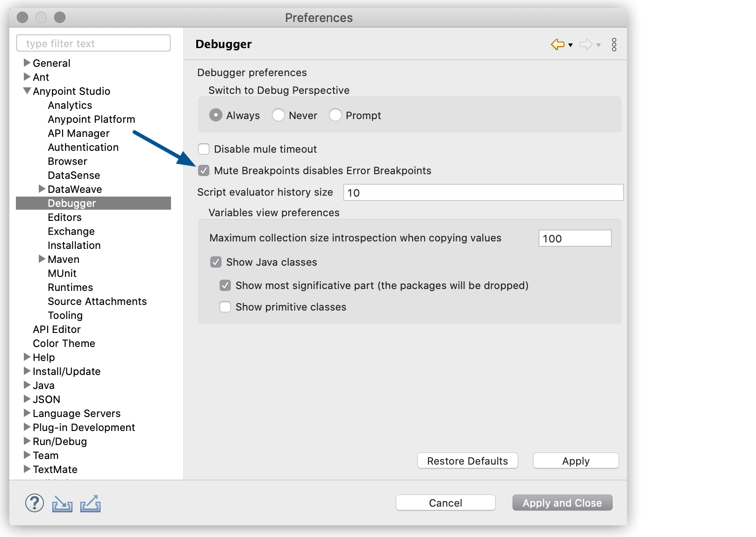Expand the DataWeave tree section
The width and height of the screenshot is (756, 537).
[x=42, y=189]
